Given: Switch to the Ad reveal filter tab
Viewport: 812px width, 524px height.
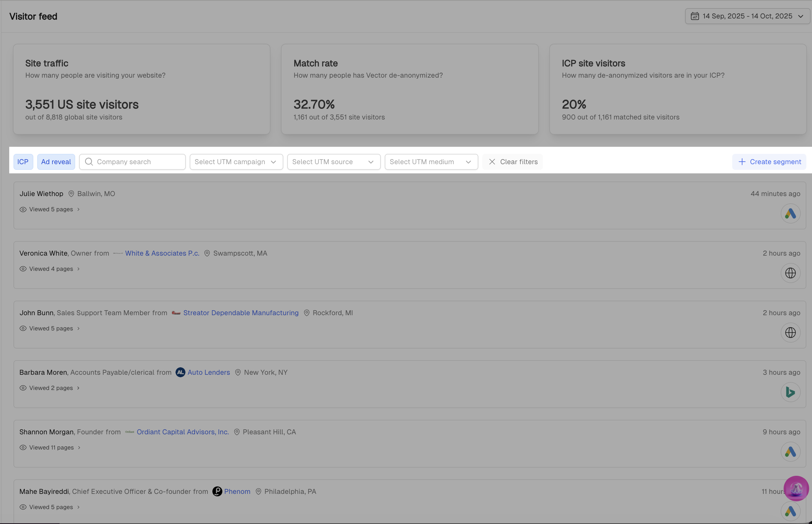Looking at the screenshot, I should pos(56,162).
